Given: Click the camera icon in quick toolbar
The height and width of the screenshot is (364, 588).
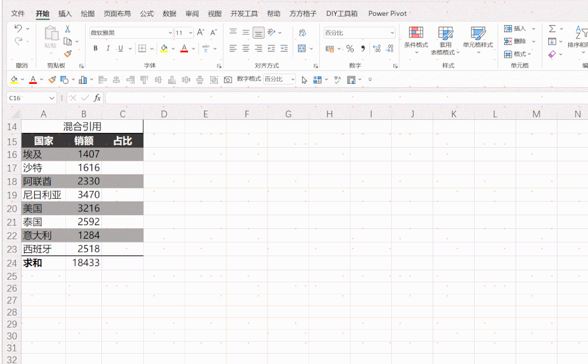Looking at the screenshot, I should point(228,80).
